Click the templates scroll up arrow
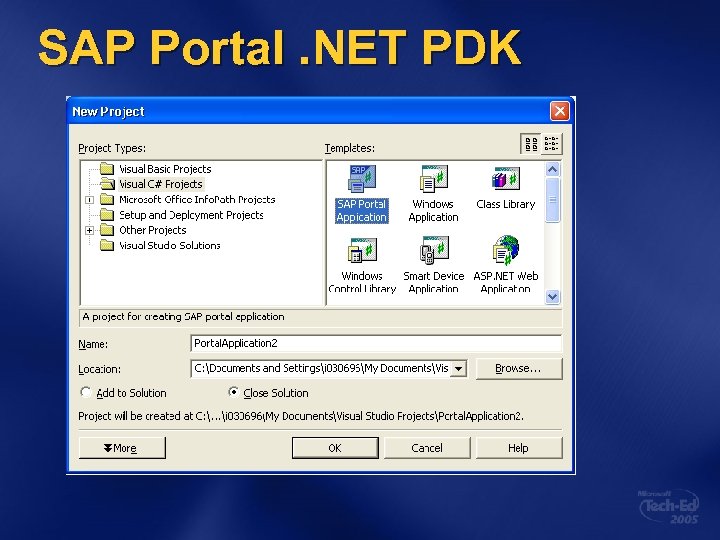The image size is (720, 540). 552,169
